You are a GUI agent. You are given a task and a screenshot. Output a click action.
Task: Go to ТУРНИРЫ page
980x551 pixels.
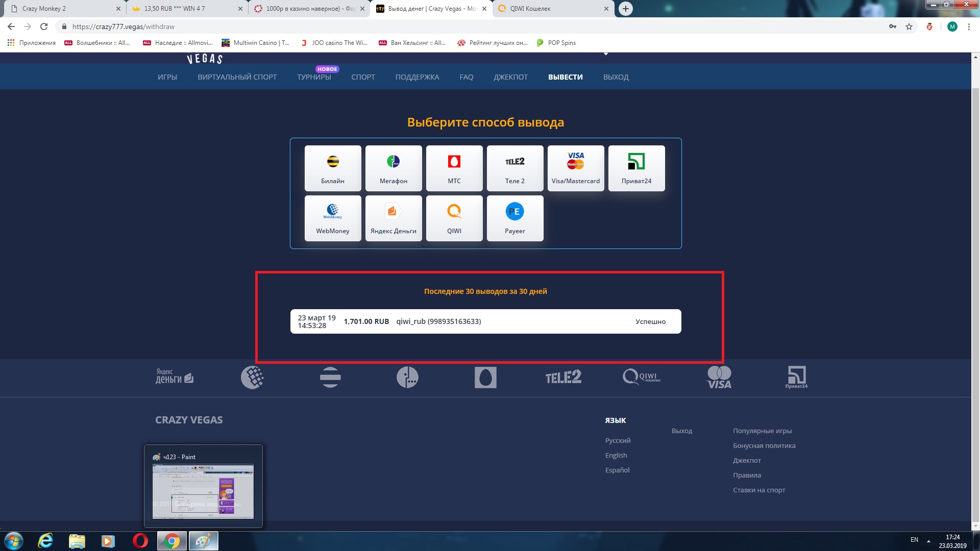[314, 77]
